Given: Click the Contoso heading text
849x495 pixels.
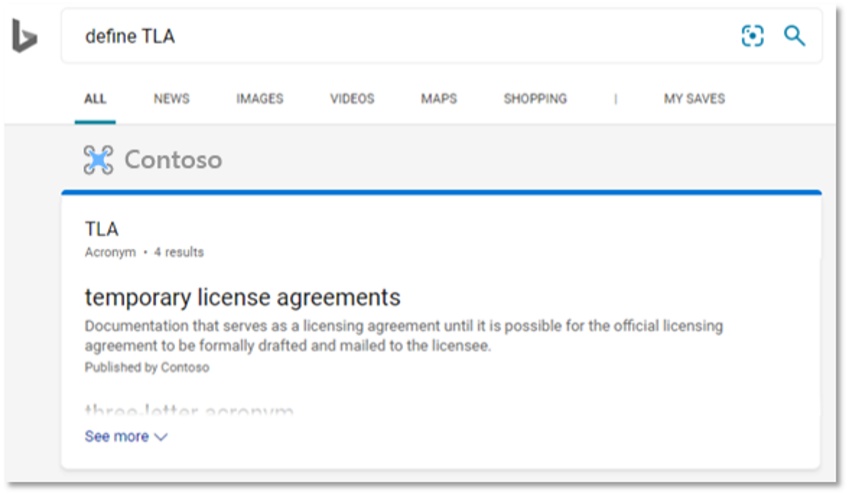Looking at the screenshot, I should click(x=173, y=160).
